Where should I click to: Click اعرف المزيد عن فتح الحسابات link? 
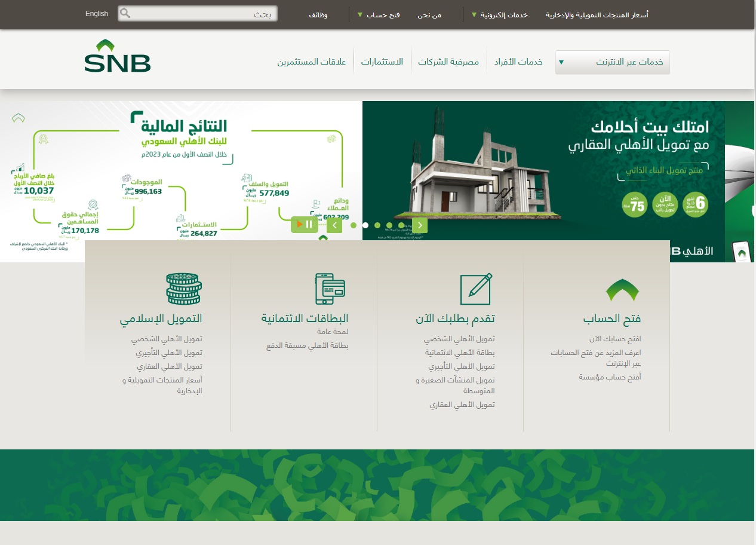tap(596, 358)
